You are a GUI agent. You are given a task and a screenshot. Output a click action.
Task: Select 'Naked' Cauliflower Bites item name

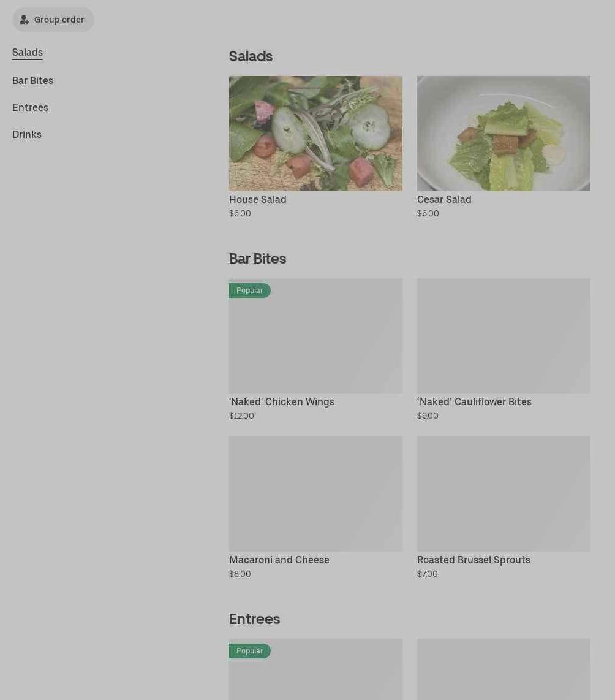pos(474,401)
